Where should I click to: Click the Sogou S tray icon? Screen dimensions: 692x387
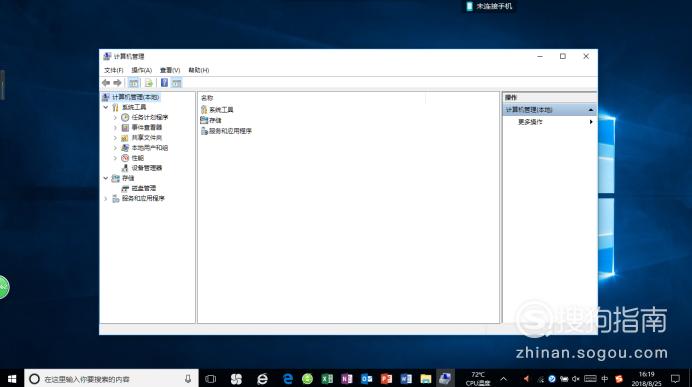619,379
